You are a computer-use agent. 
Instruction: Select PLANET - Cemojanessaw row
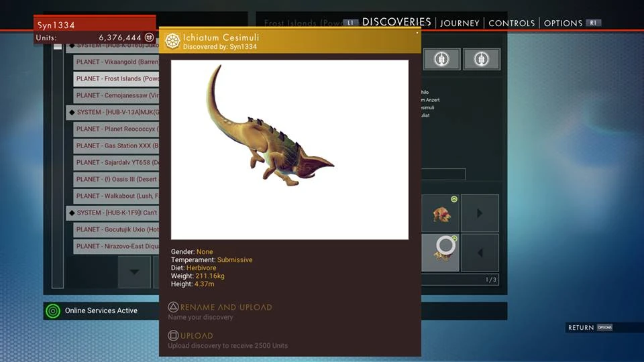pyautogui.click(x=116, y=96)
